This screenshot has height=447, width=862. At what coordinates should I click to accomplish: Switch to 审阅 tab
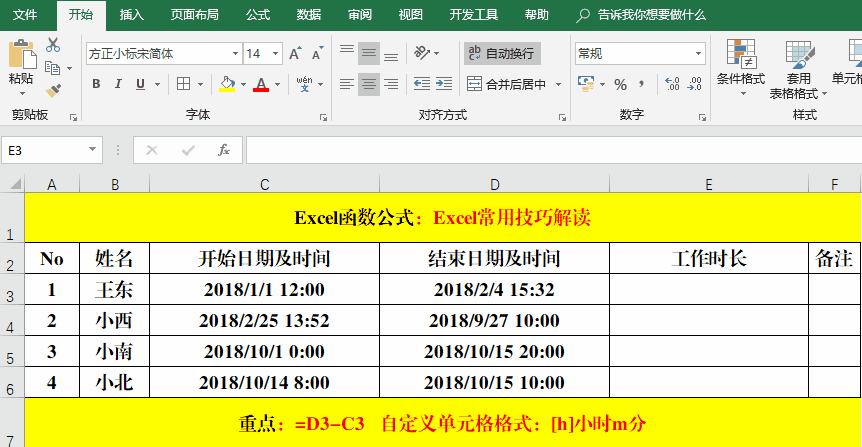click(360, 15)
